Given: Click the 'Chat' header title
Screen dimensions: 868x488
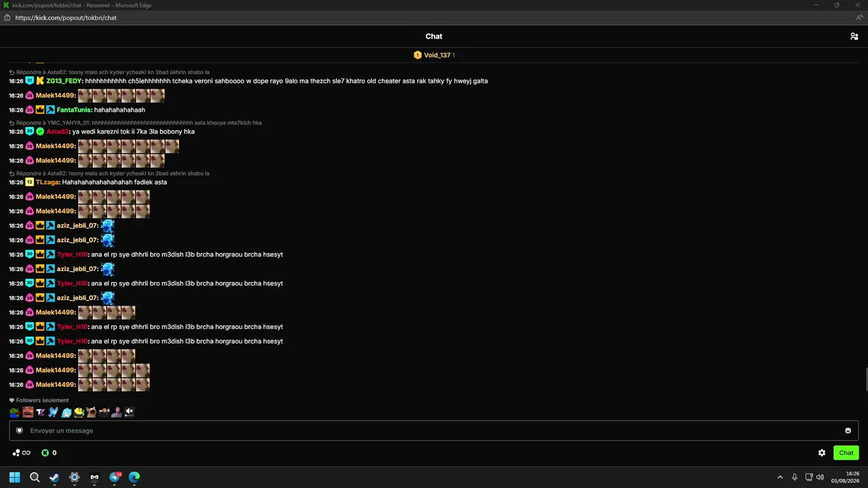Looking at the screenshot, I should tap(434, 37).
